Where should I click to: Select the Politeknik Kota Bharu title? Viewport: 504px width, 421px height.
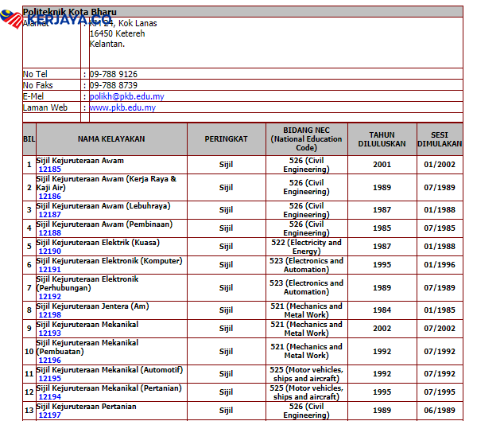(70, 12)
